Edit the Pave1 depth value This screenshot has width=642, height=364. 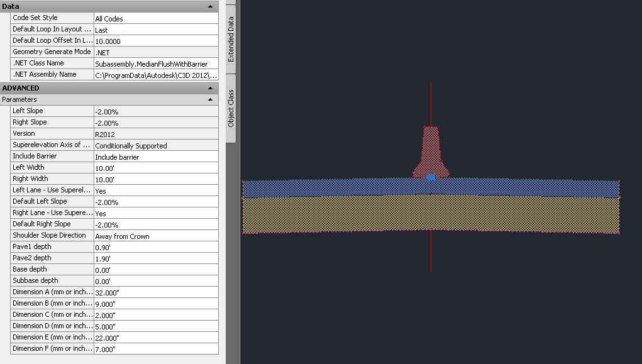(155, 246)
